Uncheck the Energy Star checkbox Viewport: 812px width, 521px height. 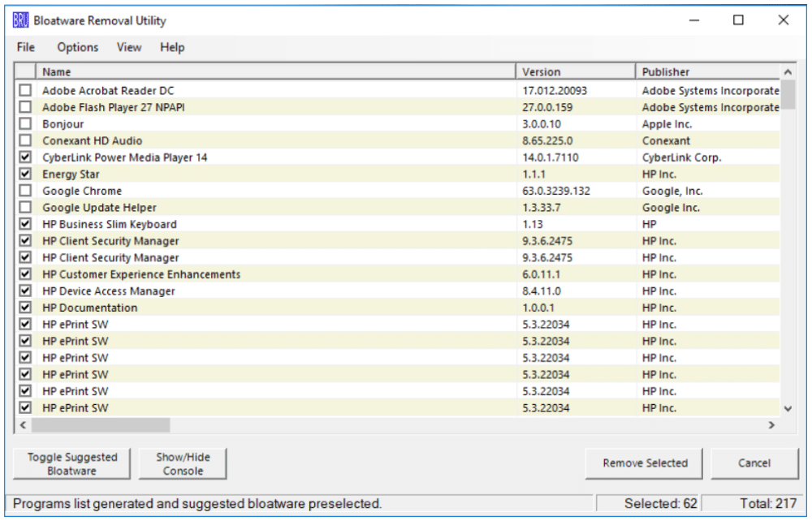(25, 174)
